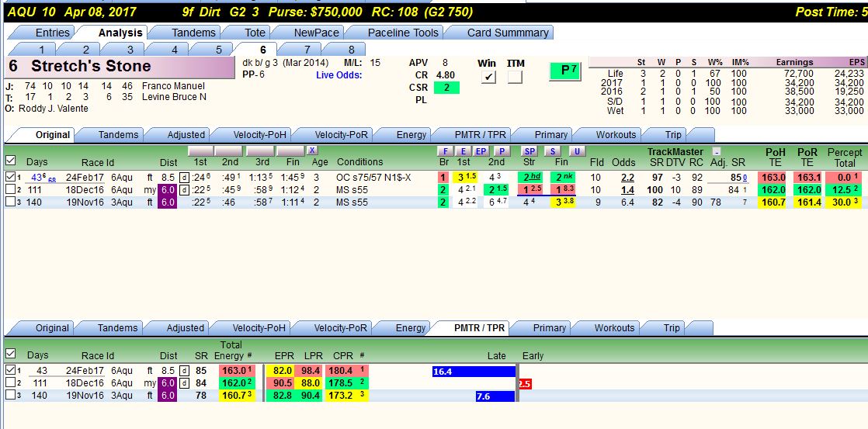
Task: Click the red 2.5 Early bar
Action: pyautogui.click(x=525, y=384)
